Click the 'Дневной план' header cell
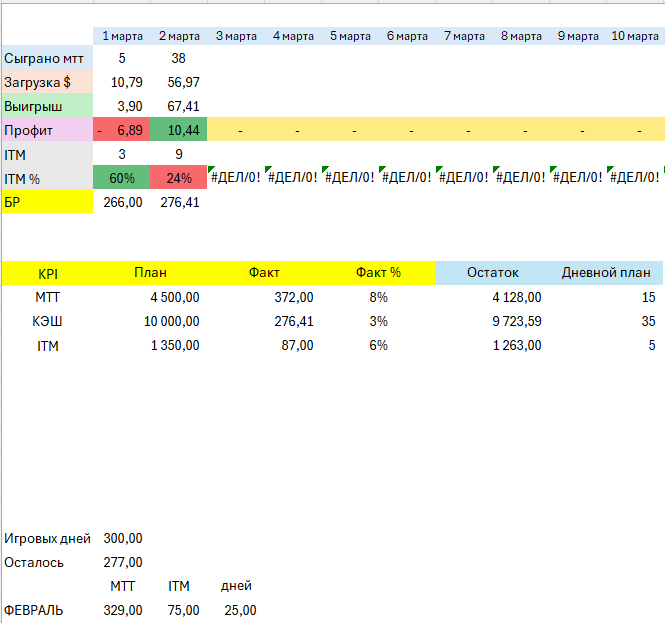 [606, 273]
